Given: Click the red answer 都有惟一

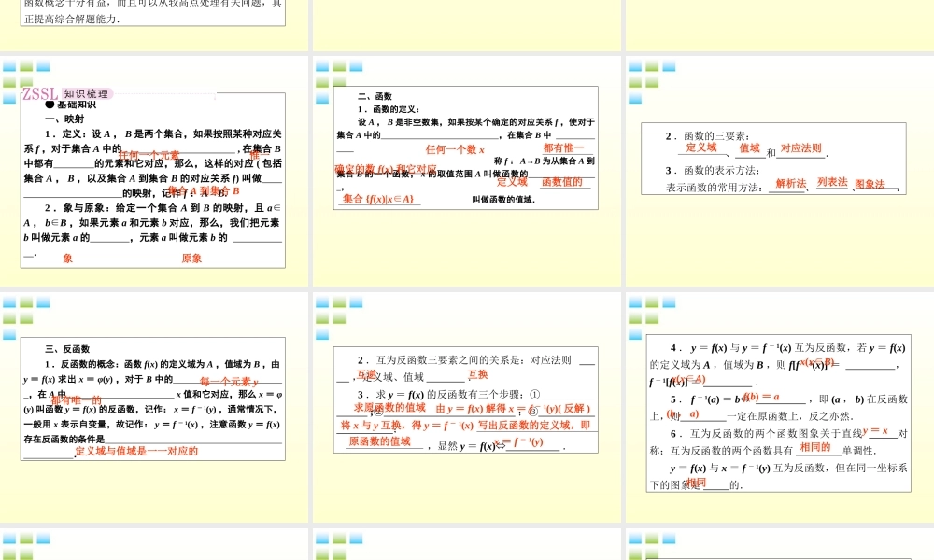Looking at the screenshot, I should [563, 147].
